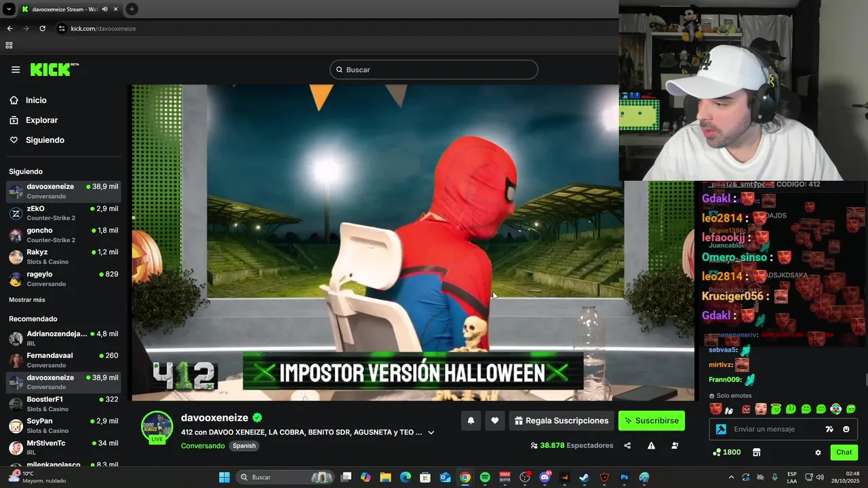Image resolution: width=868 pixels, height=488 pixels.
Task: Open Steam from the taskbar
Action: 584,477
